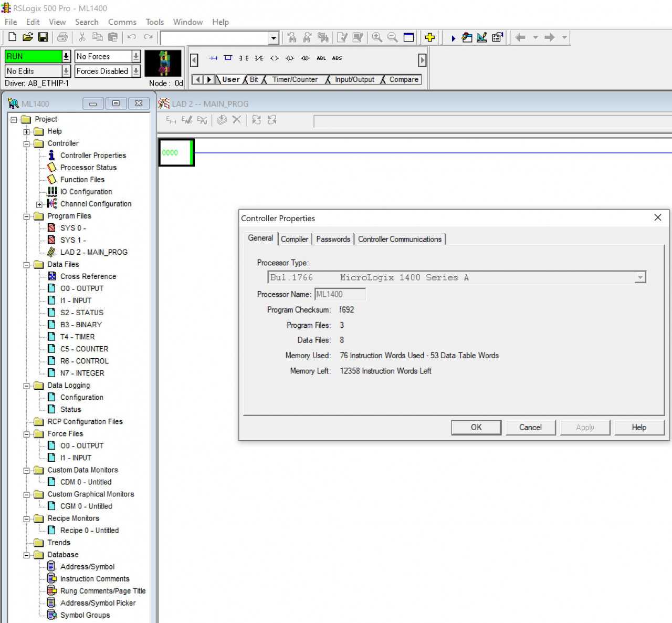Expand the Channel Configuration node
The height and width of the screenshot is (623, 672).
click(x=39, y=204)
